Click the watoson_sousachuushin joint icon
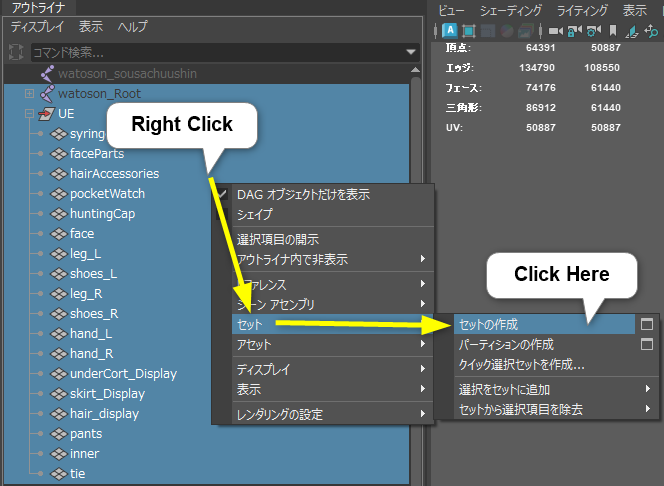Screen dimensions: 664x486 tap(47, 74)
